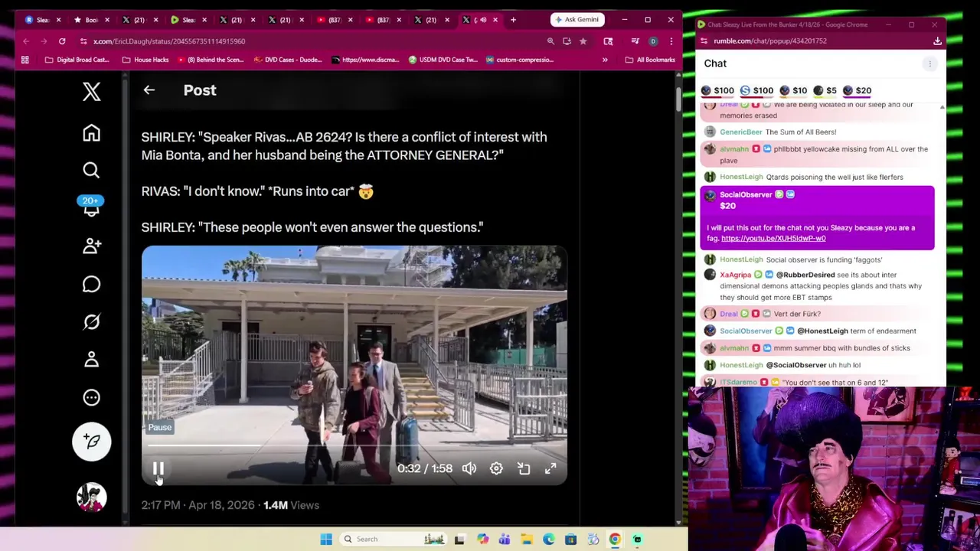The height and width of the screenshot is (551, 980).
Task: Open account avatar at sidebar bottom
Action: 91,497
